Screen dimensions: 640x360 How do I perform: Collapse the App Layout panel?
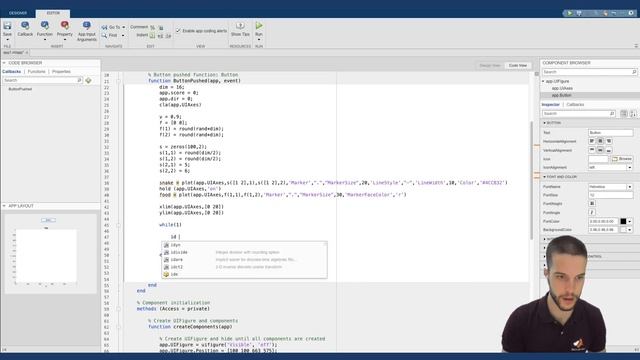pos(4,206)
